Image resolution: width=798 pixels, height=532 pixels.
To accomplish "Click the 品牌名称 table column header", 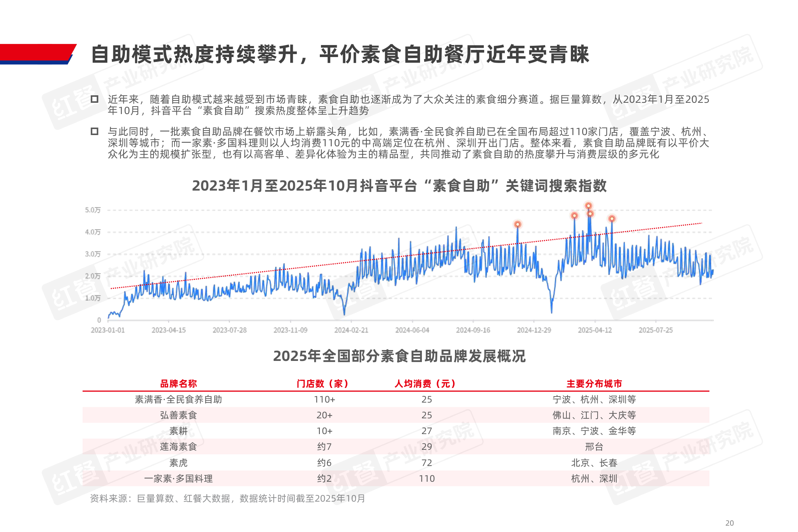I will 178,383.
